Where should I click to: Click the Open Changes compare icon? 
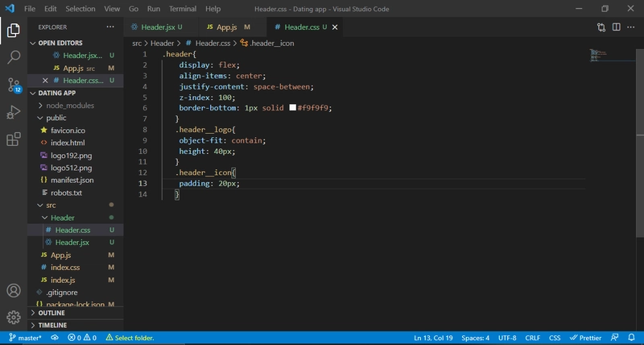(601, 27)
